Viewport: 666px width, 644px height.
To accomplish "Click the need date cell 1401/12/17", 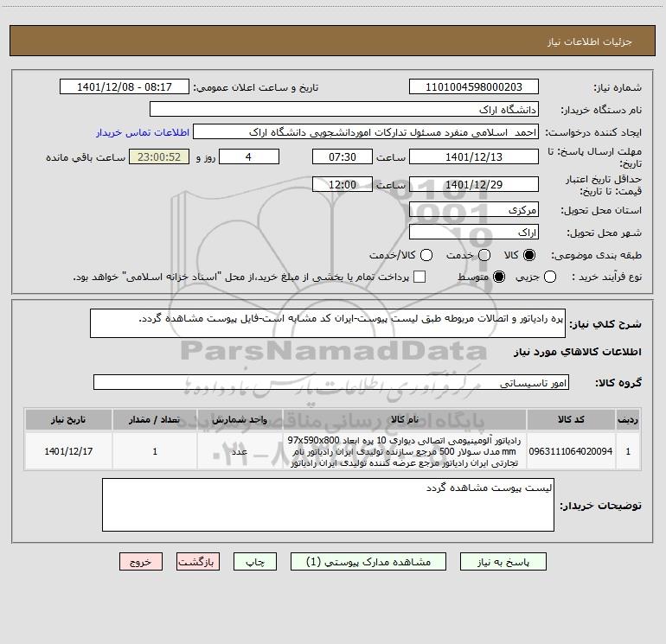I will click(68, 451).
